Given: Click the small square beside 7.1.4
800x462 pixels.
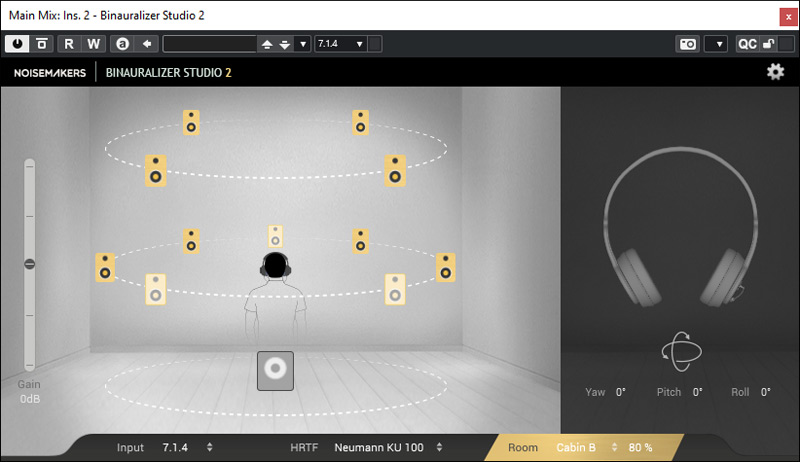Looking at the screenshot, I should 375,44.
